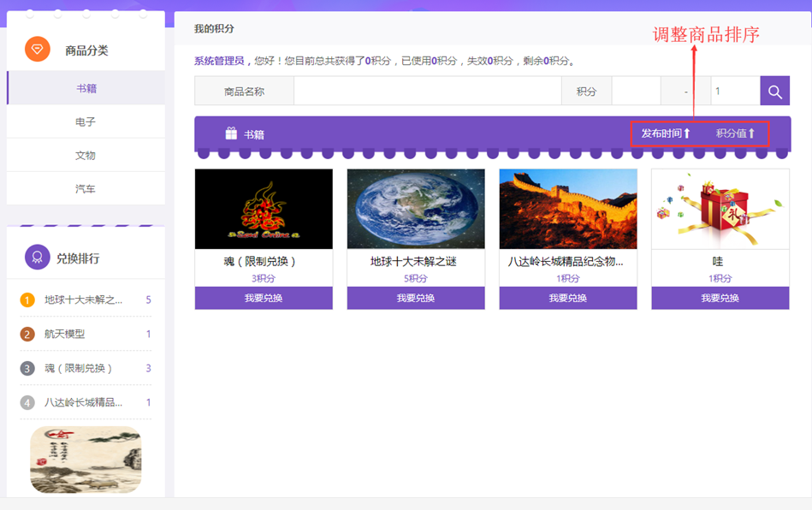
Task: Sort products by 发布时间
Action: [x=666, y=133]
